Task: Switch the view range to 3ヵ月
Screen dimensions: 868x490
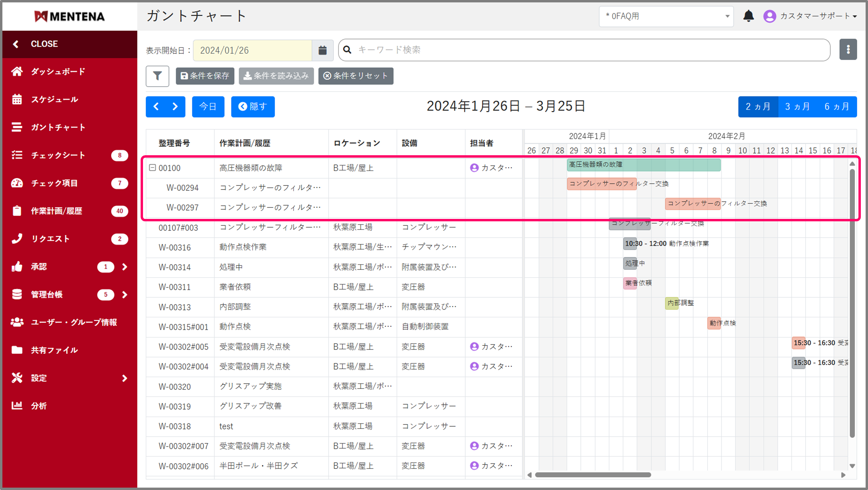Action: click(797, 107)
